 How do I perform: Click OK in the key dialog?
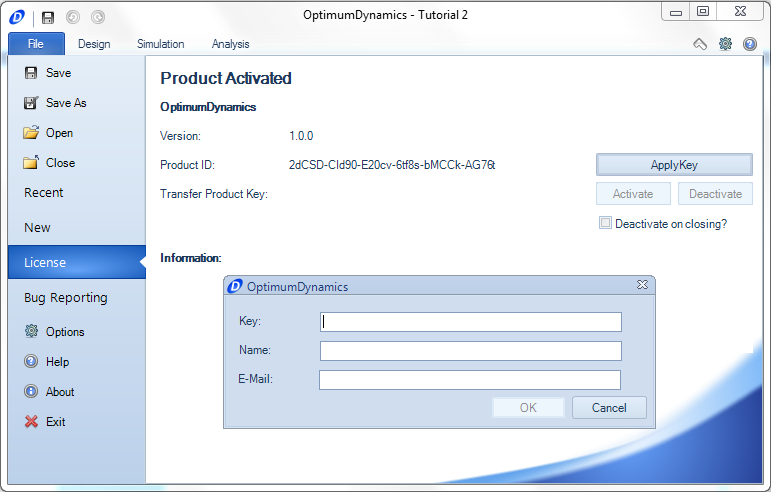coord(528,407)
